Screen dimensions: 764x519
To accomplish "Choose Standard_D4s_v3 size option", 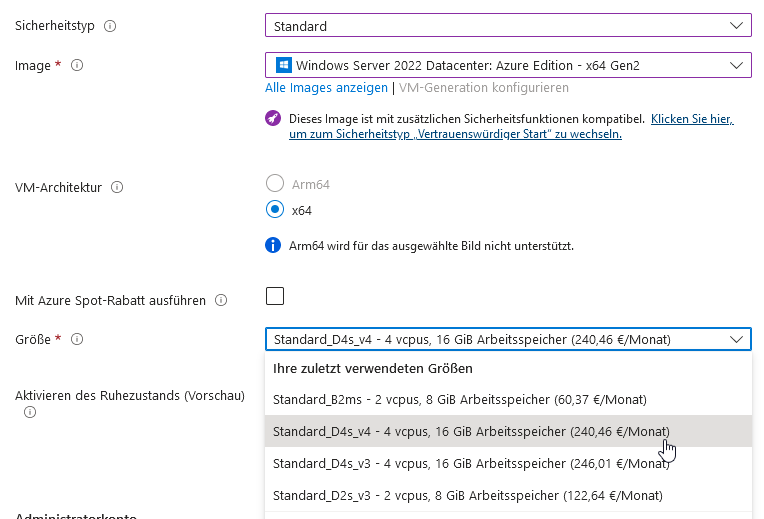I will (508, 463).
